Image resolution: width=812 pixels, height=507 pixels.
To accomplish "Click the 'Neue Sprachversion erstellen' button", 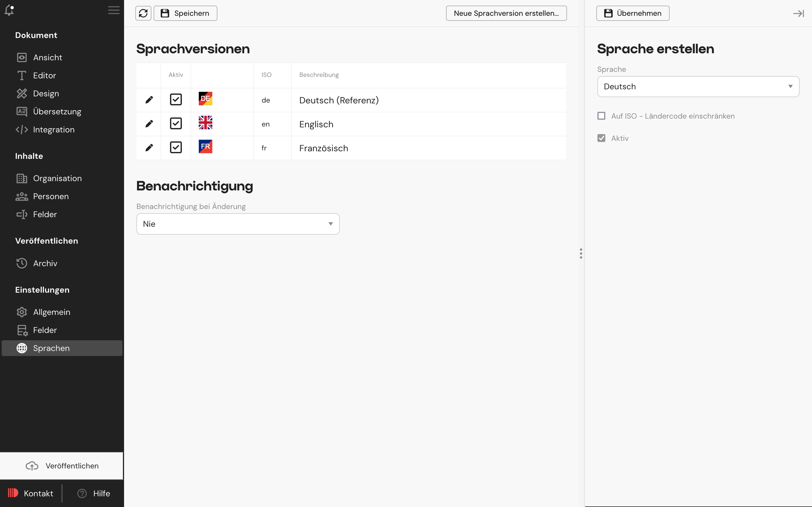I will coord(506,13).
